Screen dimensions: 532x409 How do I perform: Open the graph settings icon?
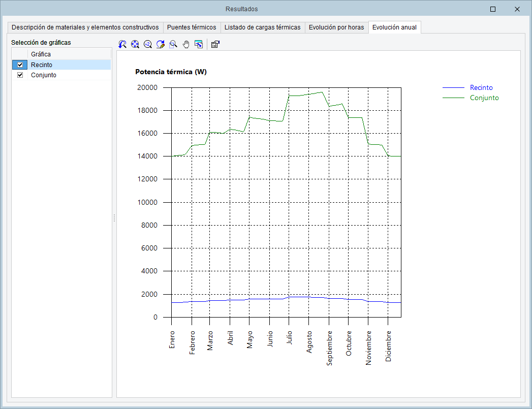[x=215, y=45]
